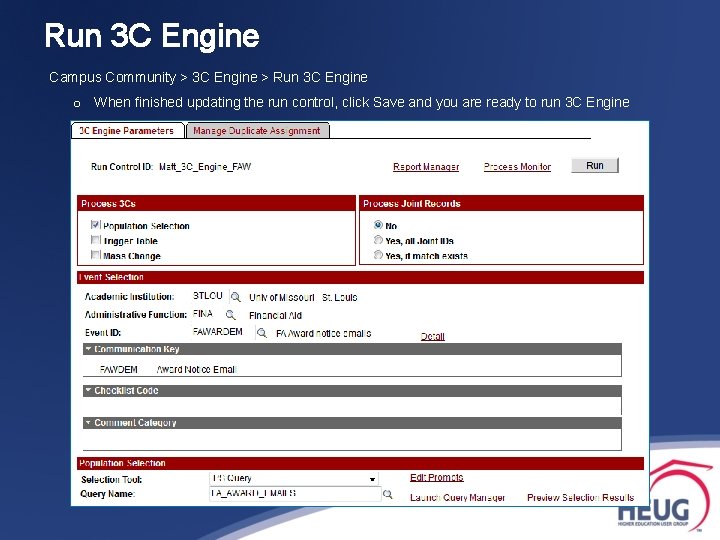Screen dimensions: 720x540
Task: Click the Award Notice Email text
Action: [197, 369]
